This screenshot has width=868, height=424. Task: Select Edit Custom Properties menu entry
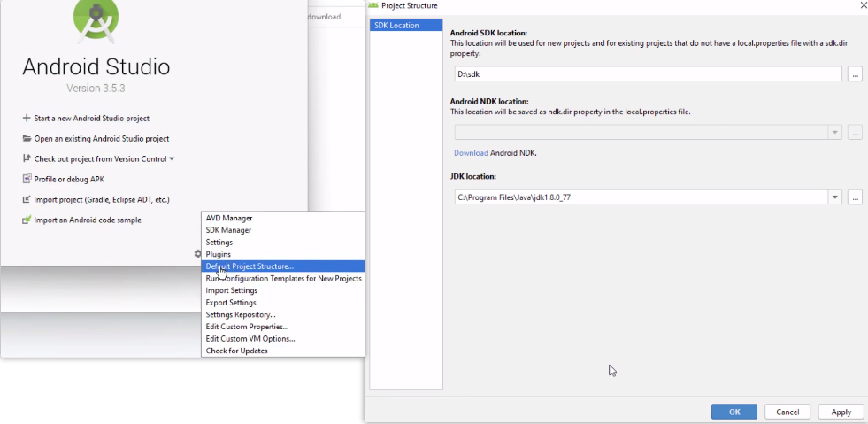(x=283, y=327)
